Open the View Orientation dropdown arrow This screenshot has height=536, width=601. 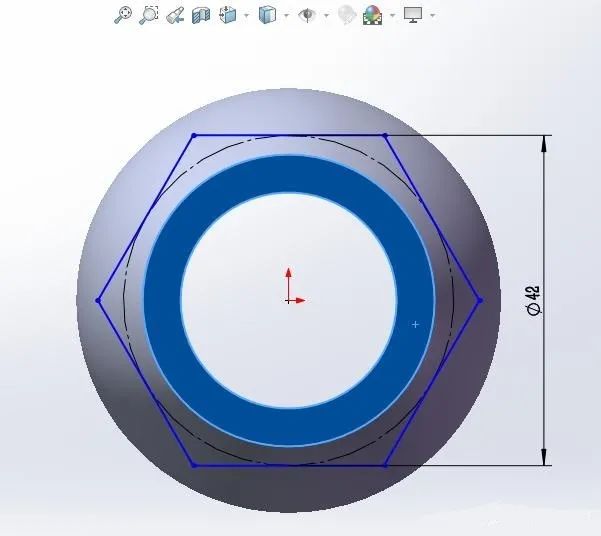pos(246,16)
